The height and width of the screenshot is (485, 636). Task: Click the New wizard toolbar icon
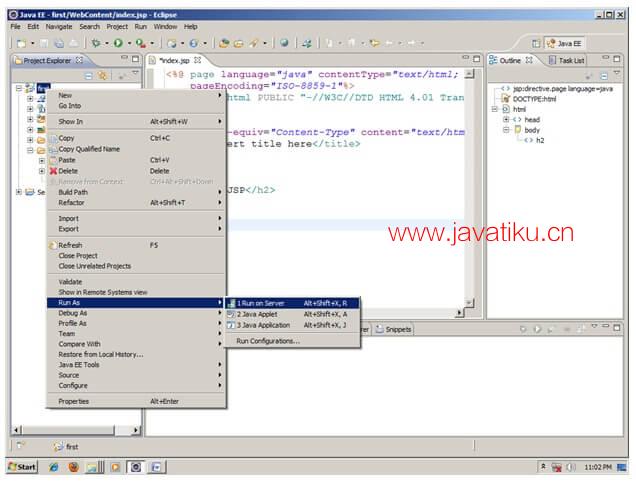click(x=21, y=43)
